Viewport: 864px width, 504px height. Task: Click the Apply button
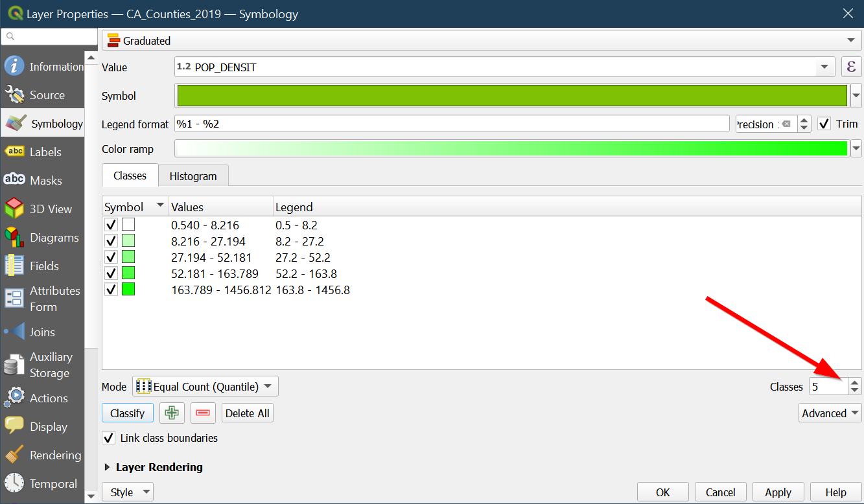point(778,492)
